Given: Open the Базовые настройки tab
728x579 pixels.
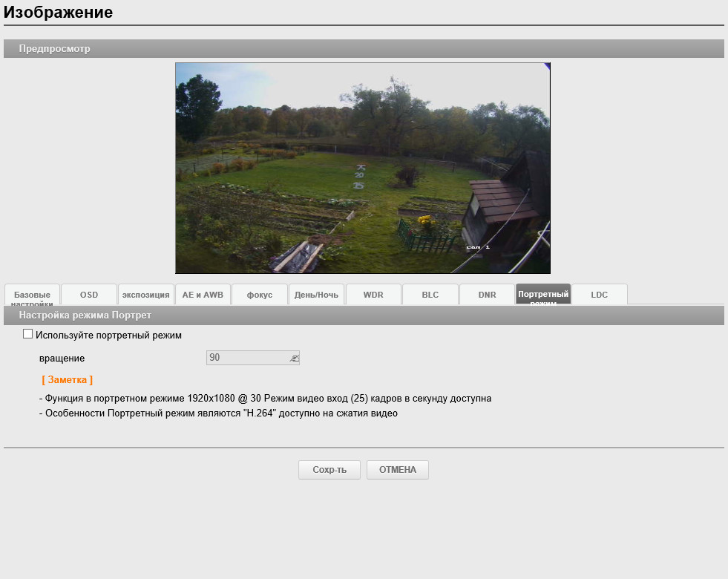Looking at the screenshot, I should pos(32,295).
